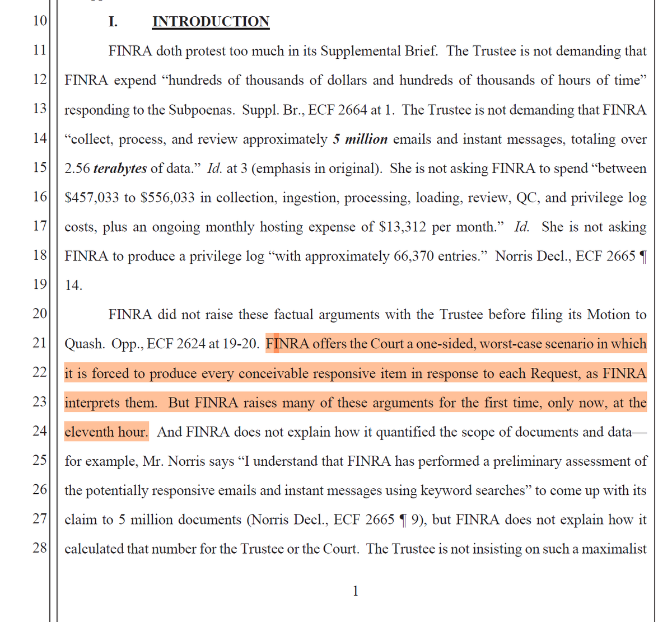This screenshot has width=672, height=622.
Task: Click the INTRODUCTION section heading
Action: (211, 21)
